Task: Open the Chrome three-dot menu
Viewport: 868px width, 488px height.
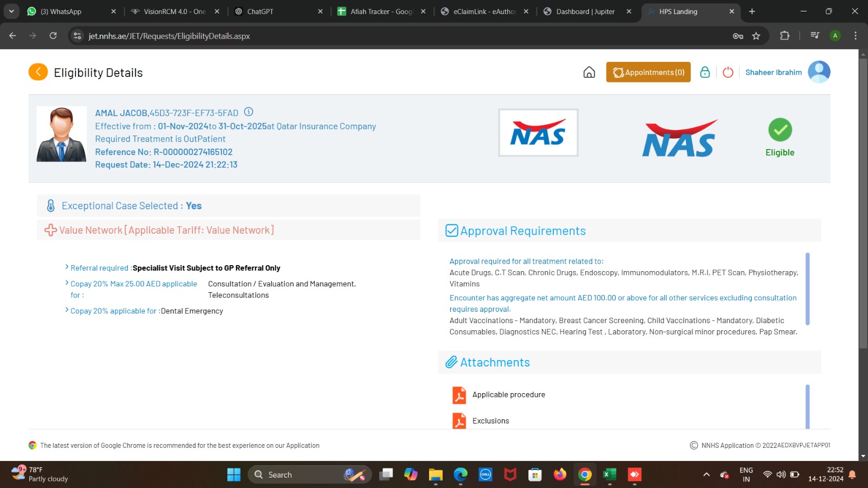Action: (x=856, y=36)
